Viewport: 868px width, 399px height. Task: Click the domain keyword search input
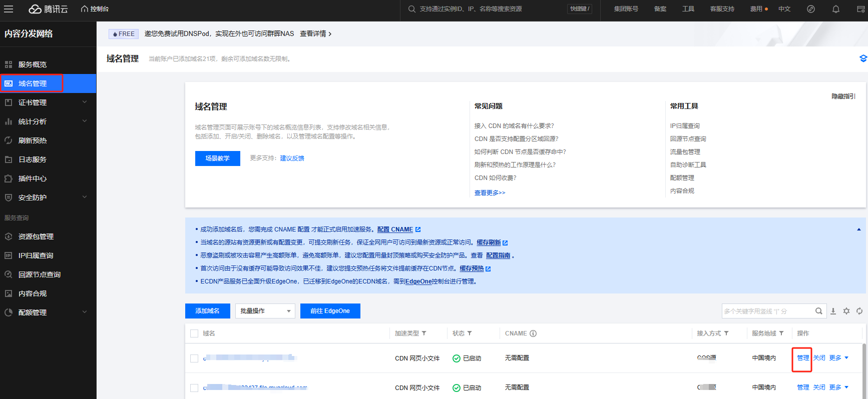pyautogui.click(x=767, y=311)
